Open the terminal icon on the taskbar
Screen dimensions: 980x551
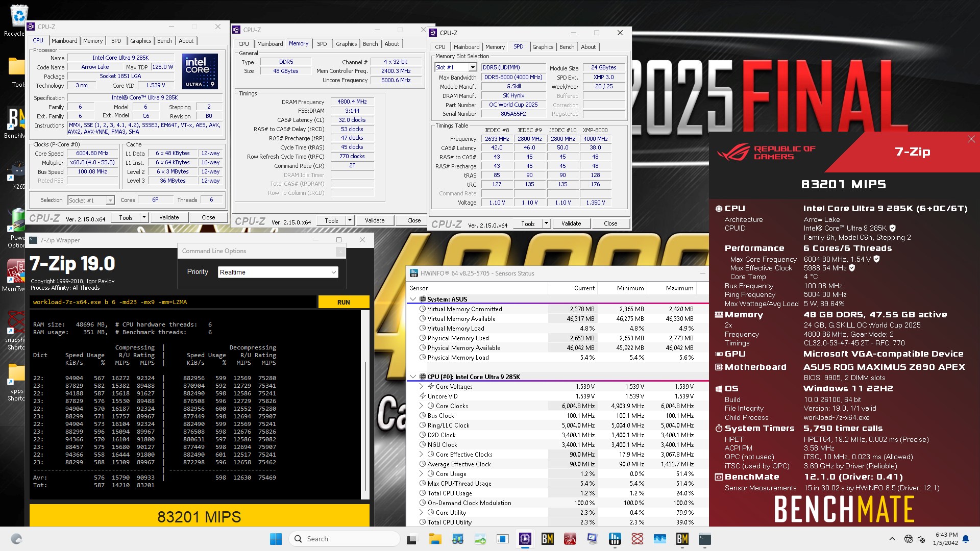(705, 539)
